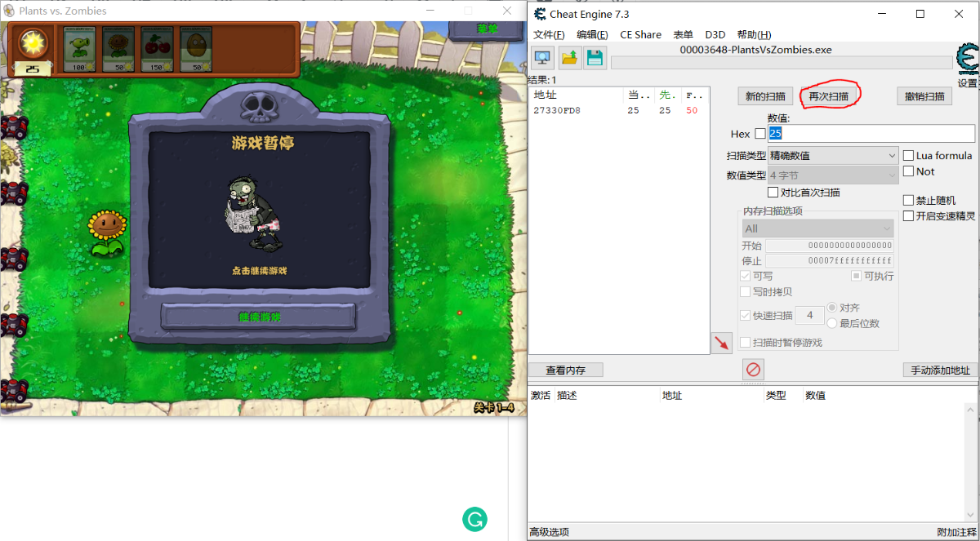Select address row 27330FD8
This screenshot has height=541, width=980.
click(x=619, y=110)
